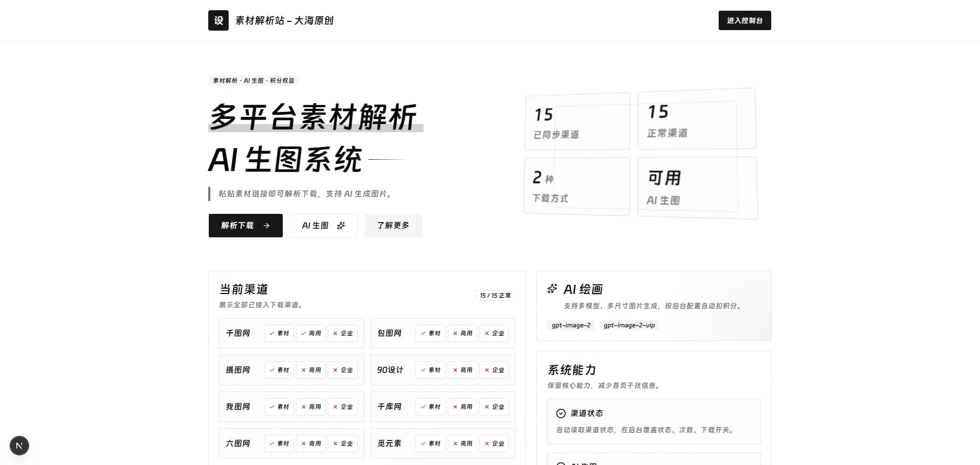980x465 pixels.
Task: Click the 素材解析站 – 大海原创 site title
Action: pyautogui.click(x=284, y=20)
